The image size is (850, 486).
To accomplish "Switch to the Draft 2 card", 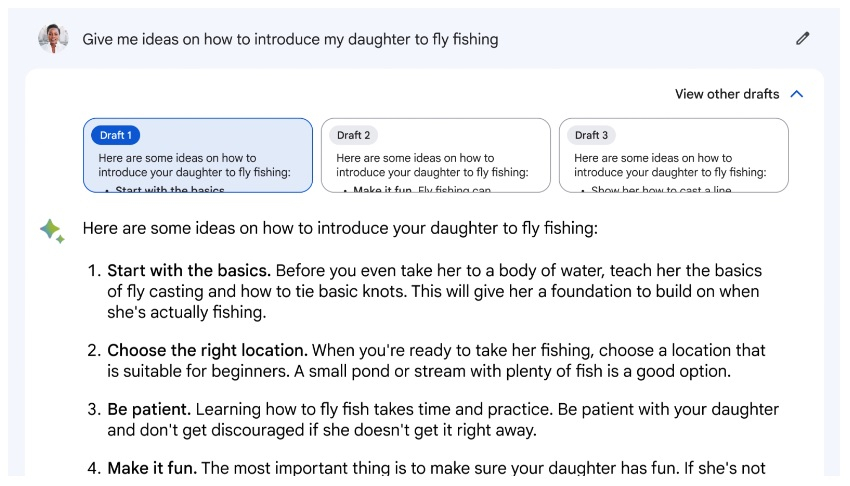I will (x=435, y=155).
